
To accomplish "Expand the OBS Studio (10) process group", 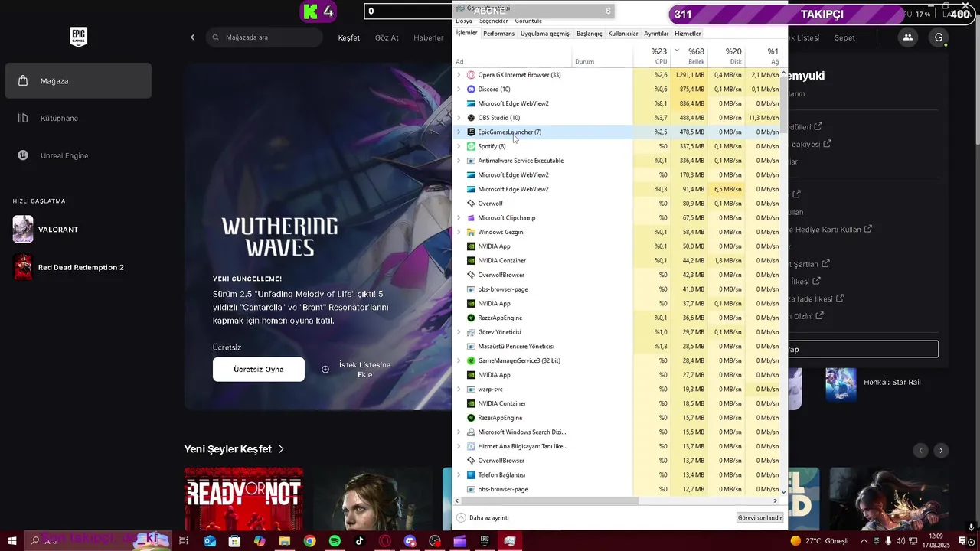I will (459, 118).
